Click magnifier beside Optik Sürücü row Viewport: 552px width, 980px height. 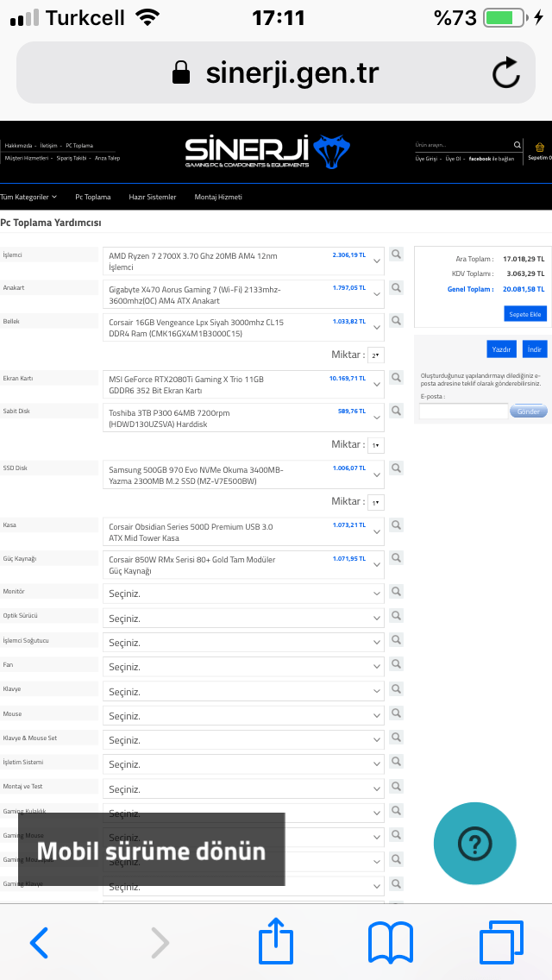[x=396, y=616]
